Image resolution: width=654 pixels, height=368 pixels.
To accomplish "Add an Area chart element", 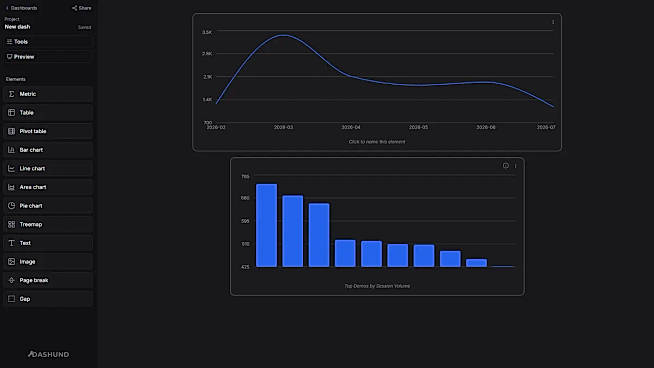I will click(48, 187).
